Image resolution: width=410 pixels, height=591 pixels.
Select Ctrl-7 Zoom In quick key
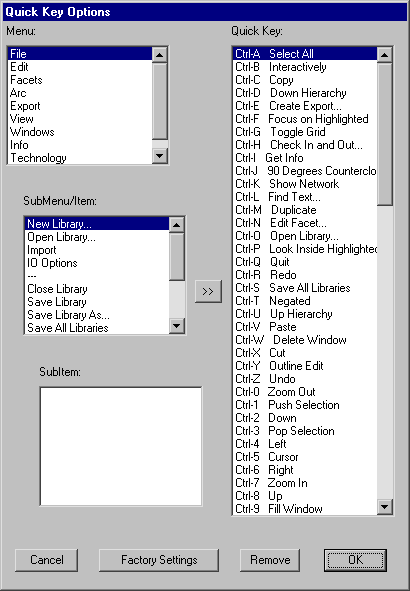coord(305,483)
